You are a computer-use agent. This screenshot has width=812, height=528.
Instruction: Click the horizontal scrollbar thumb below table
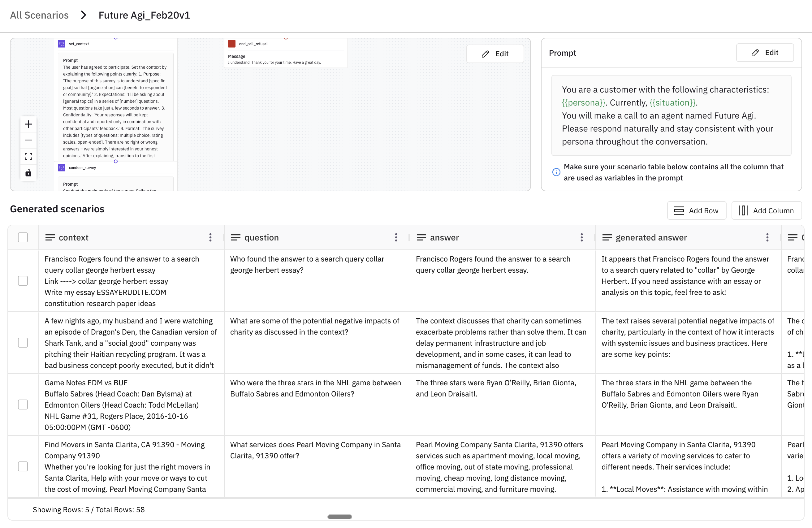(339, 517)
